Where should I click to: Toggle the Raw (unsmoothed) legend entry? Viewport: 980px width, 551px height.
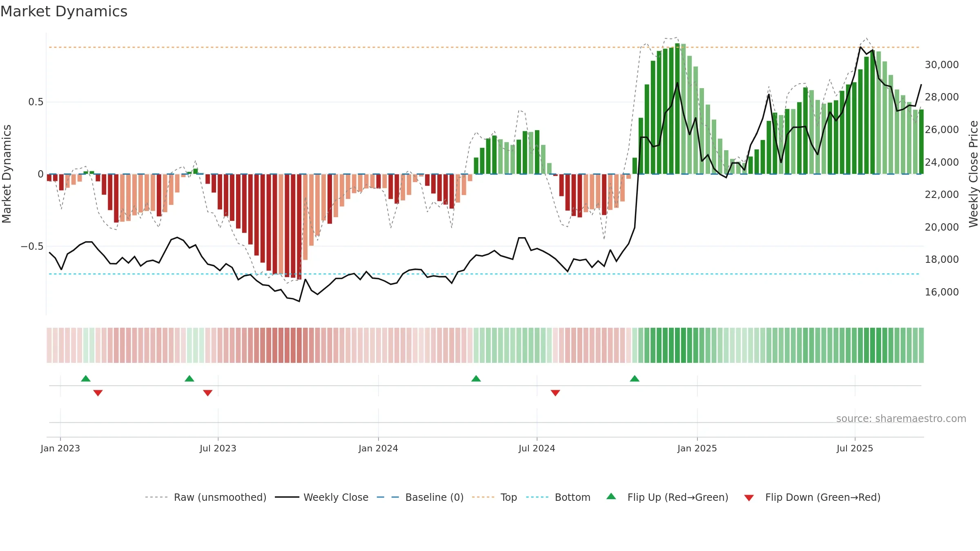point(205,497)
